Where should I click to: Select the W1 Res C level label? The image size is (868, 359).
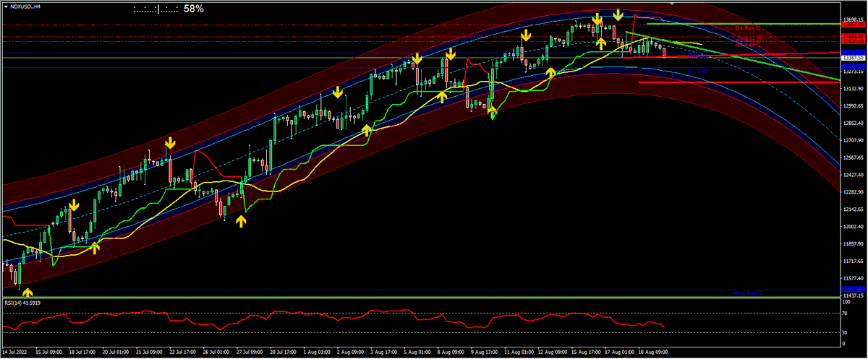(748, 40)
